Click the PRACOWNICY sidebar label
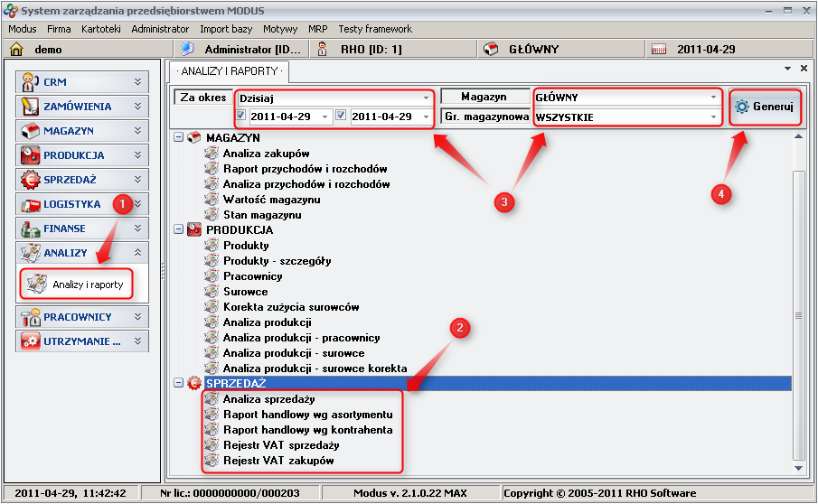The width and height of the screenshot is (818, 504). tap(77, 317)
